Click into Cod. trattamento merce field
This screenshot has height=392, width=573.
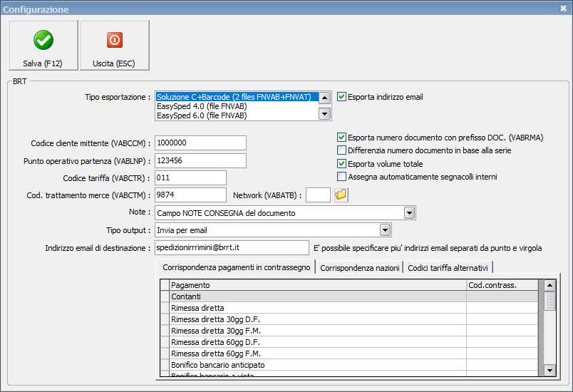click(x=190, y=195)
